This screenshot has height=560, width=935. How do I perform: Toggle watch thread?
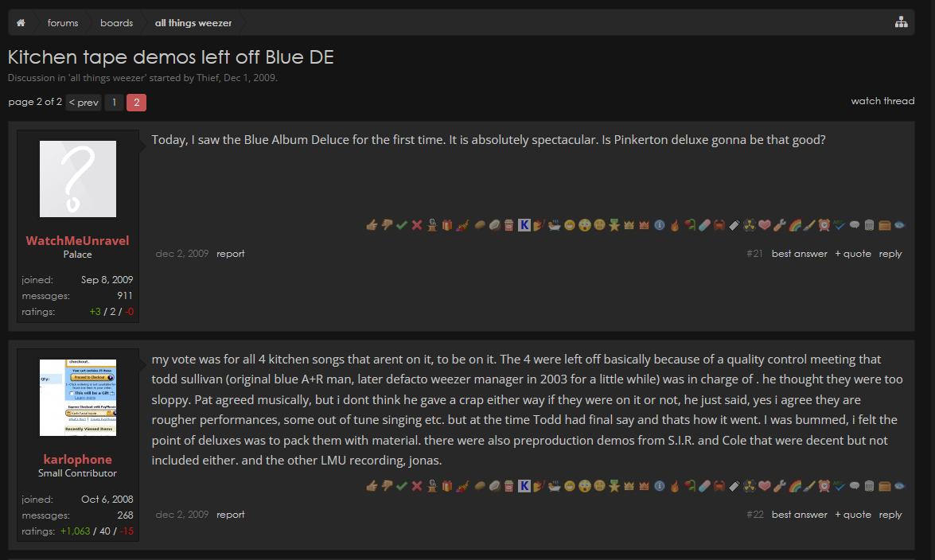(x=882, y=101)
